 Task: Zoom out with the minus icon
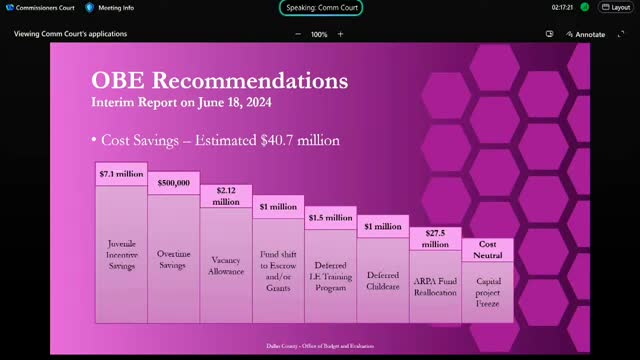point(298,34)
